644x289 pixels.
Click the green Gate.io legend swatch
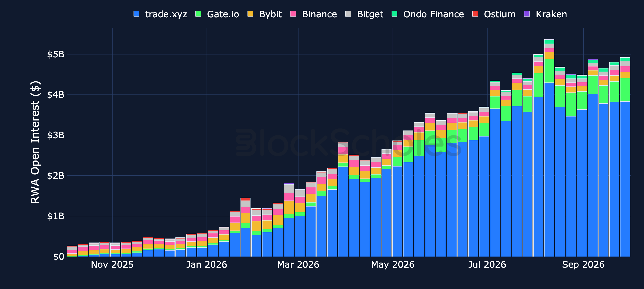[198, 14]
